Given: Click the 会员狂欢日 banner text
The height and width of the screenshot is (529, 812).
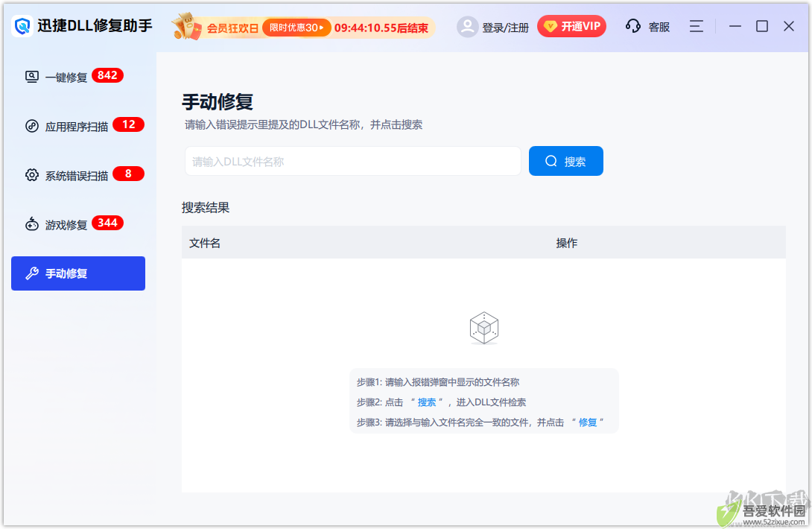Looking at the screenshot, I should pyautogui.click(x=232, y=28).
